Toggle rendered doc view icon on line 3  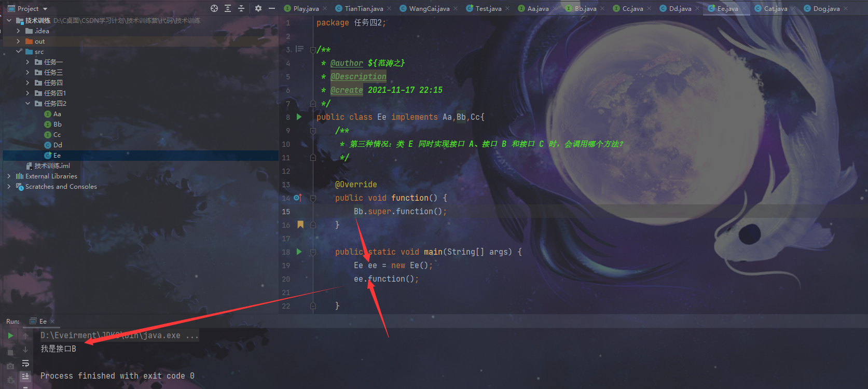pyautogui.click(x=299, y=49)
